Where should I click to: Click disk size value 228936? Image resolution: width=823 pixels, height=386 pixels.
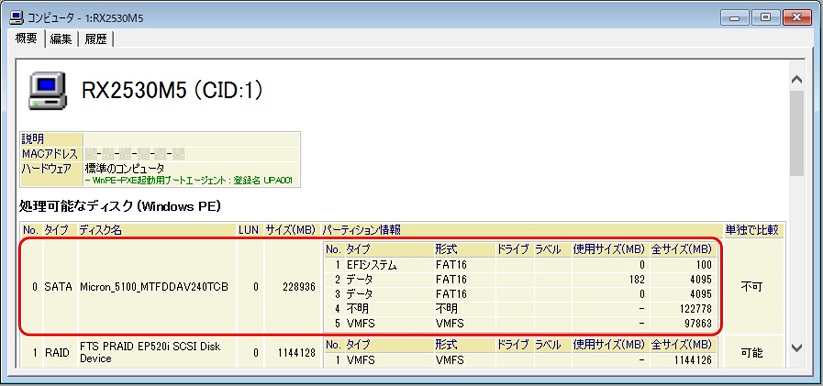[298, 287]
